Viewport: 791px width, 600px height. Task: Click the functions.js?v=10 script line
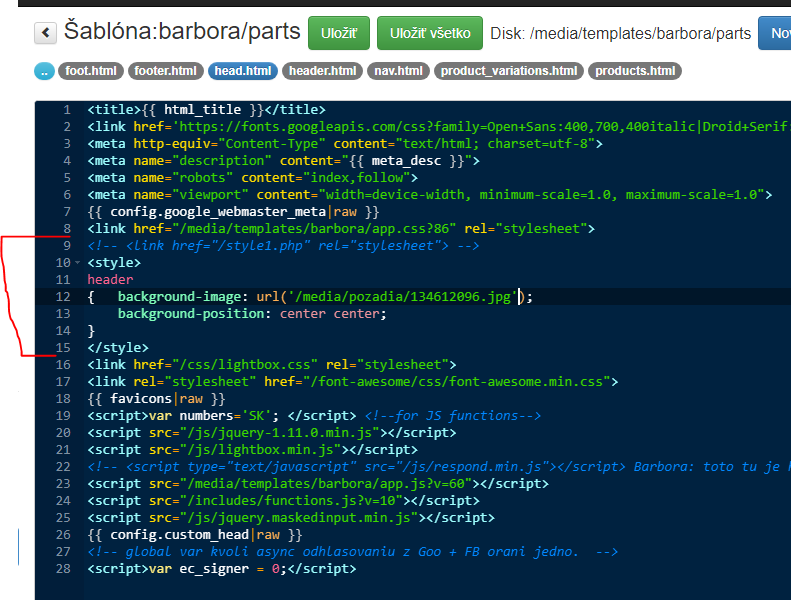click(284, 501)
